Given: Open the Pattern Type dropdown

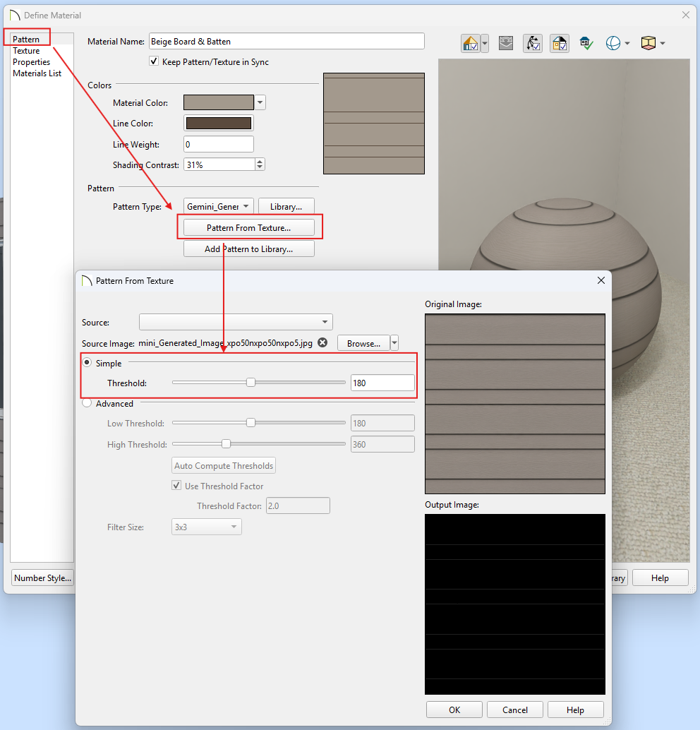Looking at the screenshot, I should point(219,206).
